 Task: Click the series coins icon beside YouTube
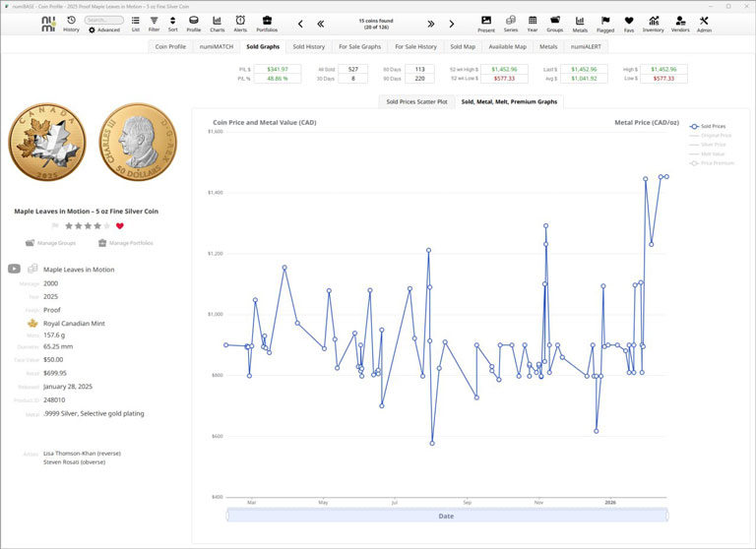[32, 269]
